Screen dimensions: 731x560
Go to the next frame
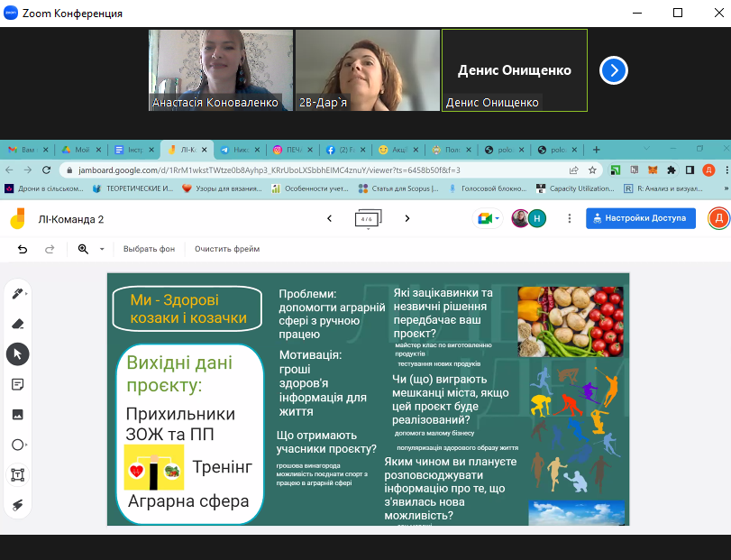click(407, 218)
